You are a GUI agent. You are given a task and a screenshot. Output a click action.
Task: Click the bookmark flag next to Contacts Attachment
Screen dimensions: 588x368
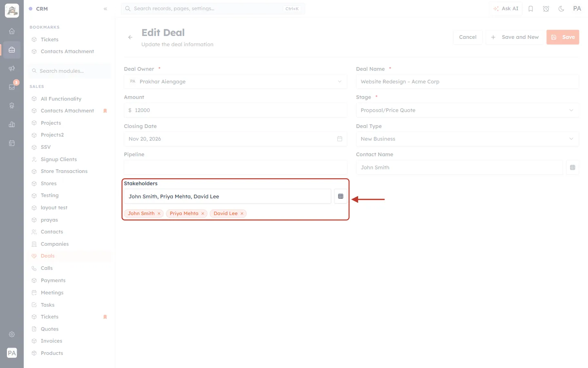105,111
